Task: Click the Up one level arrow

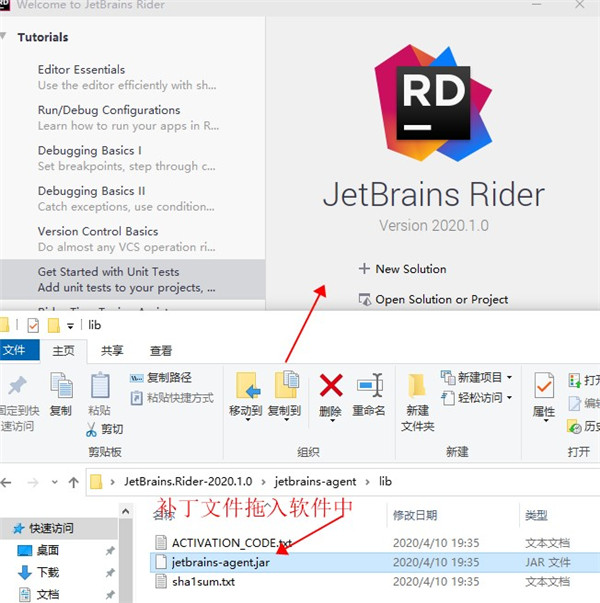Action: (x=73, y=482)
